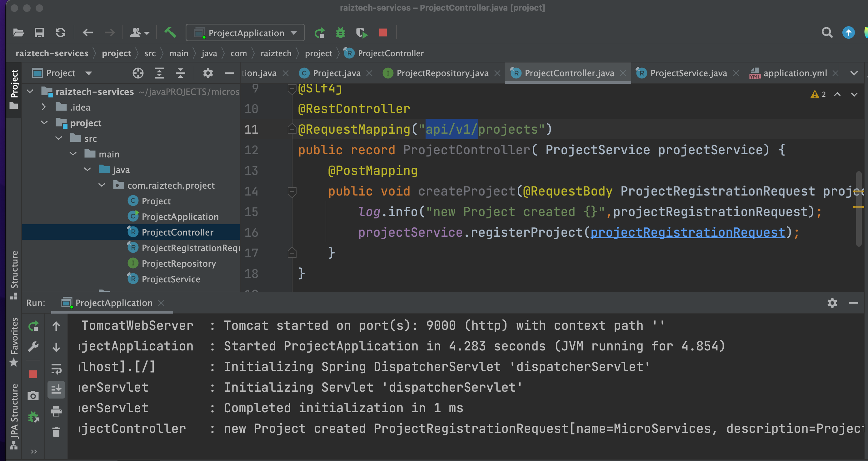
Task: Open the Structure side tool window
Action: pos(14,275)
